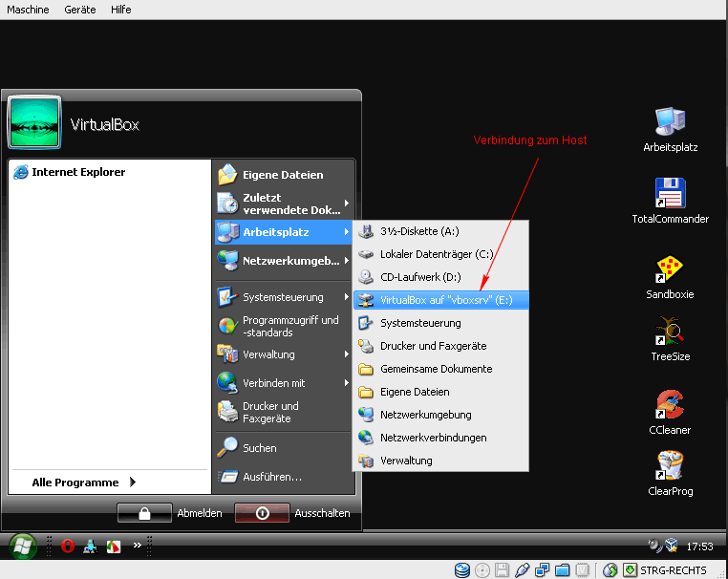Expand the Zuletzt verwendete Dokumente submenu
728x579 pixels.
click(x=283, y=203)
